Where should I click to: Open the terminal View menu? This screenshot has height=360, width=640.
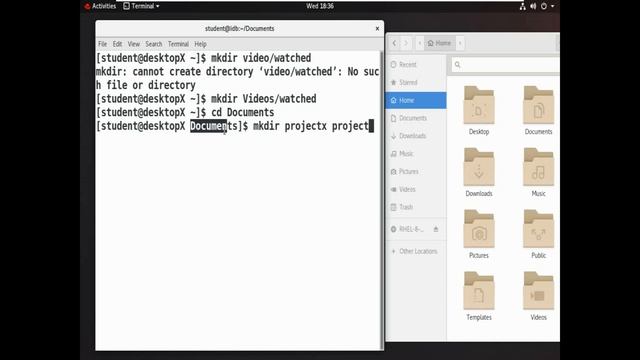133,44
